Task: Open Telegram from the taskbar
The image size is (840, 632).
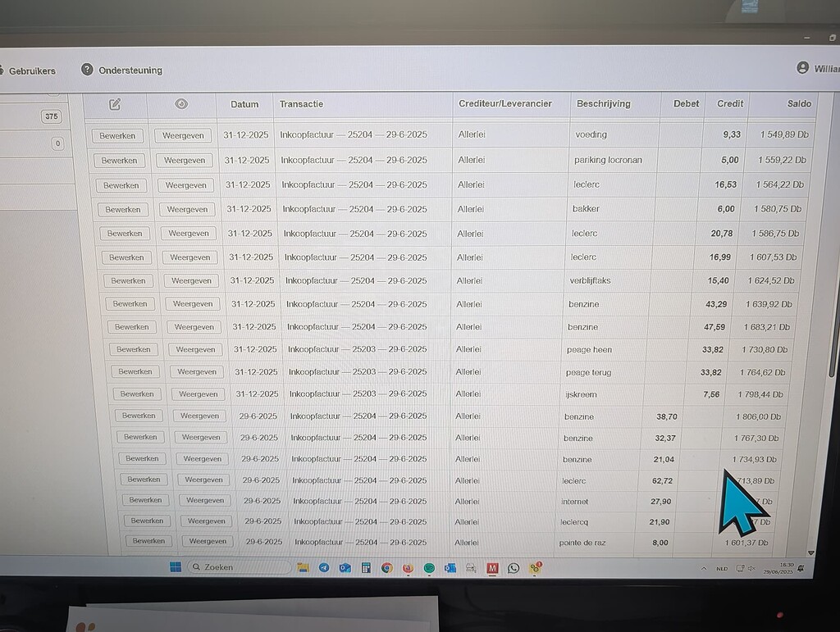Action: point(323,566)
